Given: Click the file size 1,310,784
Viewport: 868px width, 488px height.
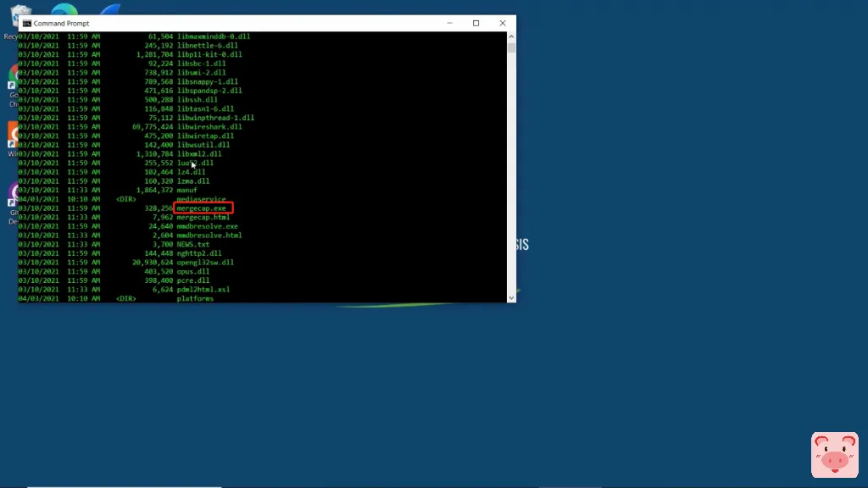Looking at the screenshot, I should coord(155,154).
